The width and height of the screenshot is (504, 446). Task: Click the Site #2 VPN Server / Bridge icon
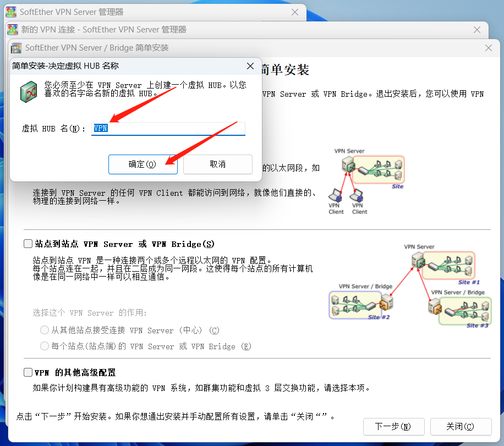click(386, 302)
